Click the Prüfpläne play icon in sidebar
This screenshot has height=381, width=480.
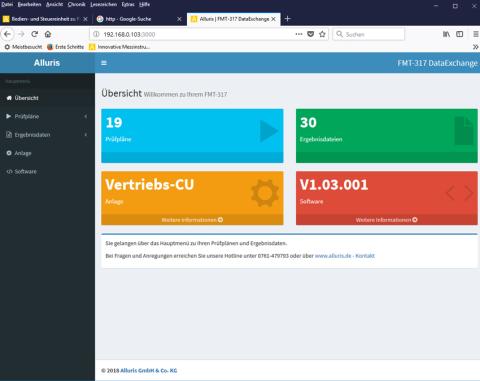9,116
